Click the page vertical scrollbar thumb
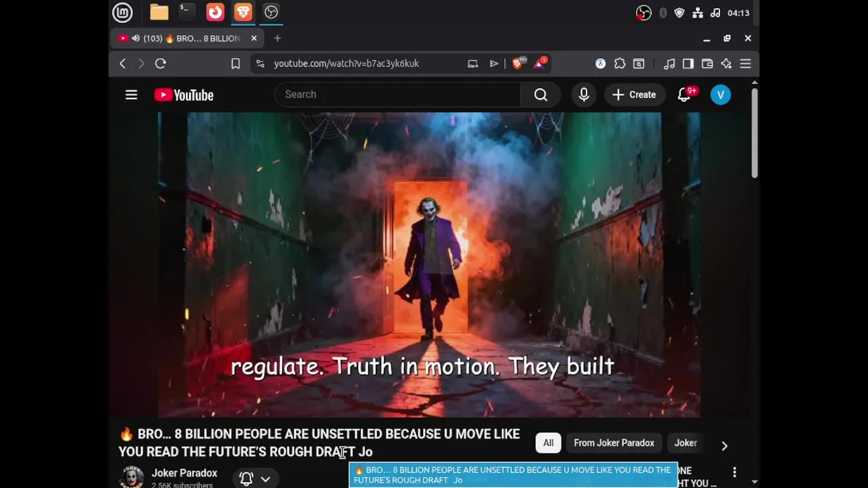 point(754,133)
